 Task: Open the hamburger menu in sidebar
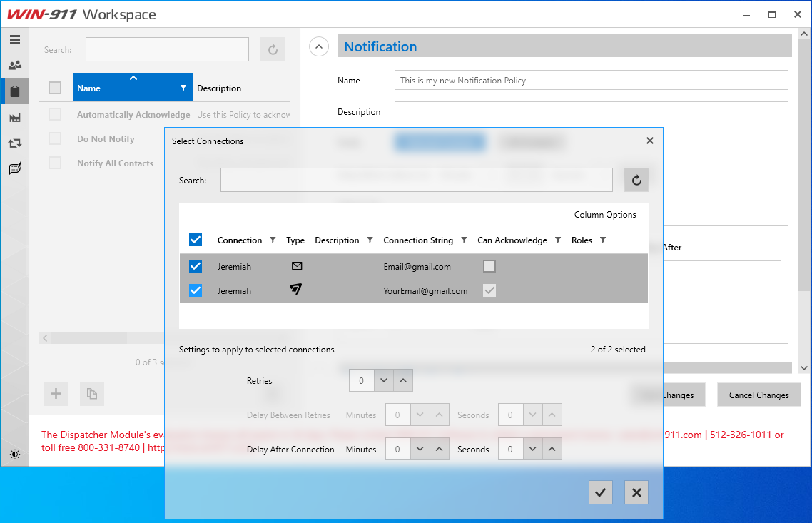[14, 40]
